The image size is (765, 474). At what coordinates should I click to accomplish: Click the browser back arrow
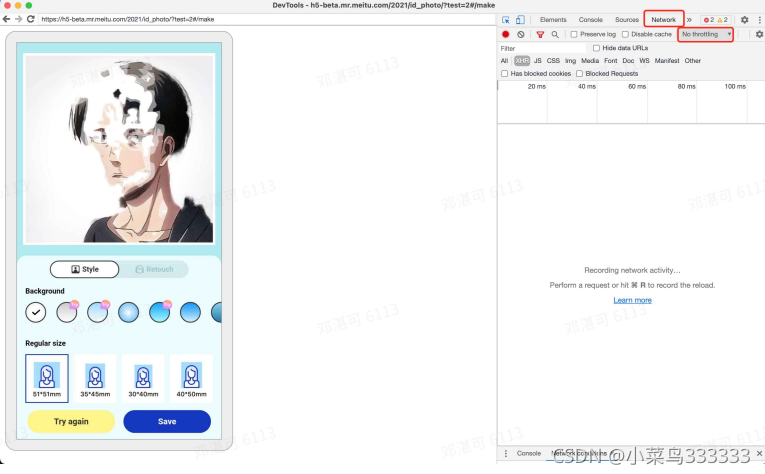coord(6,19)
